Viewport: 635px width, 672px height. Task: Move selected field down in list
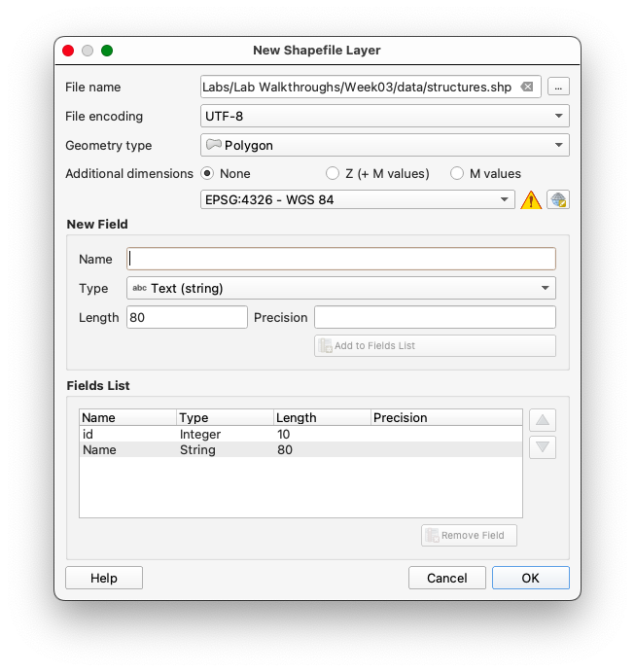543,447
